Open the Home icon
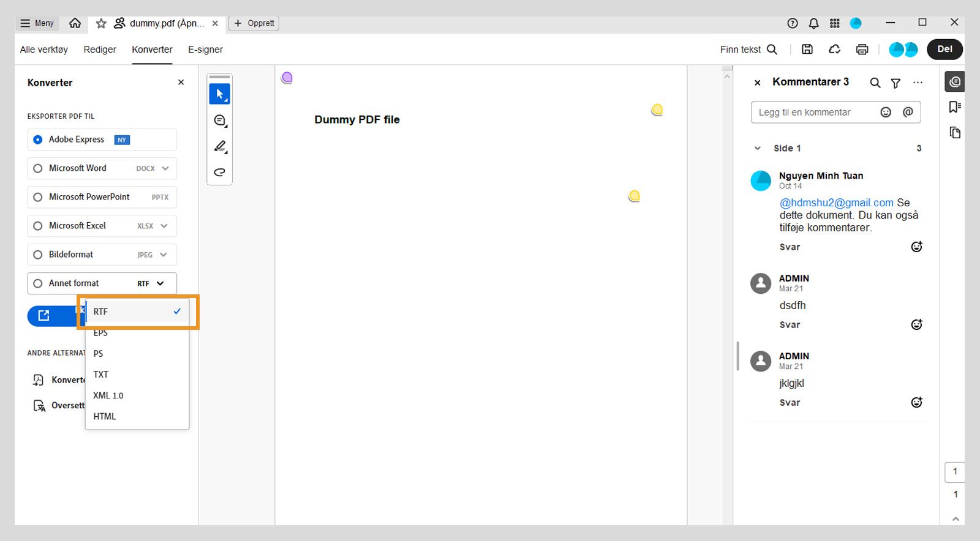Viewport: 980px width, 541px height. coord(75,23)
